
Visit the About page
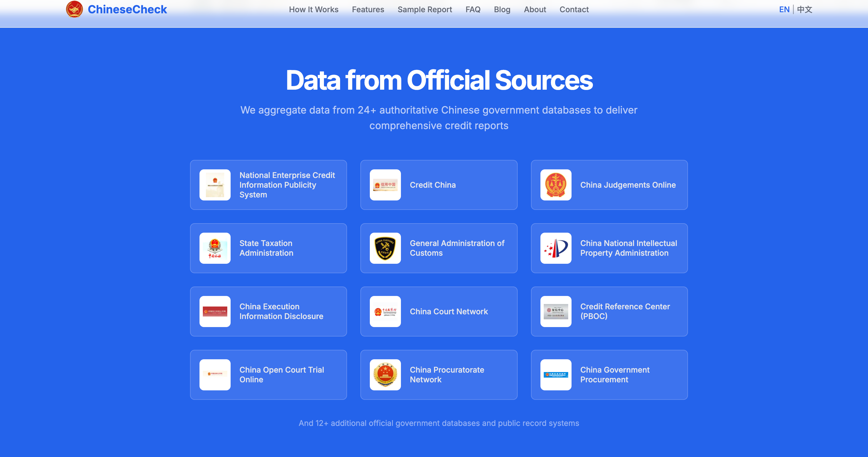[x=535, y=9]
